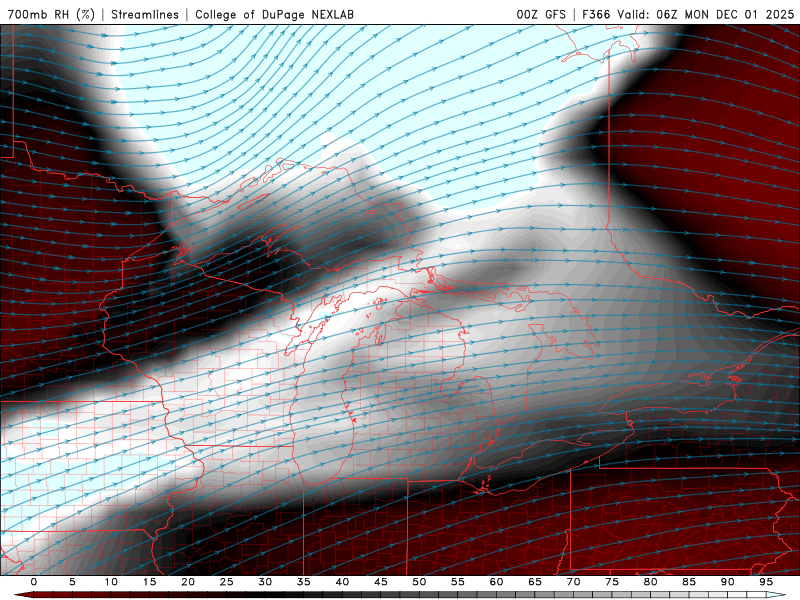Click the 0 value on color scale
800x600 pixels.
pyautogui.click(x=34, y=582)
